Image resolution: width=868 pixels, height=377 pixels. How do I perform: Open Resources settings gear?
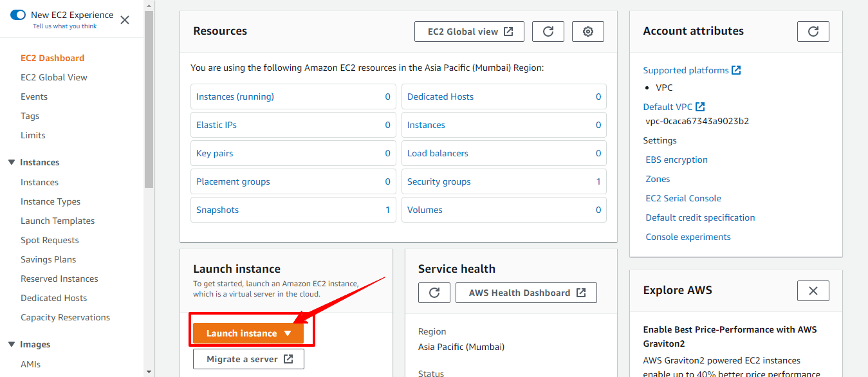pos(587,32)
